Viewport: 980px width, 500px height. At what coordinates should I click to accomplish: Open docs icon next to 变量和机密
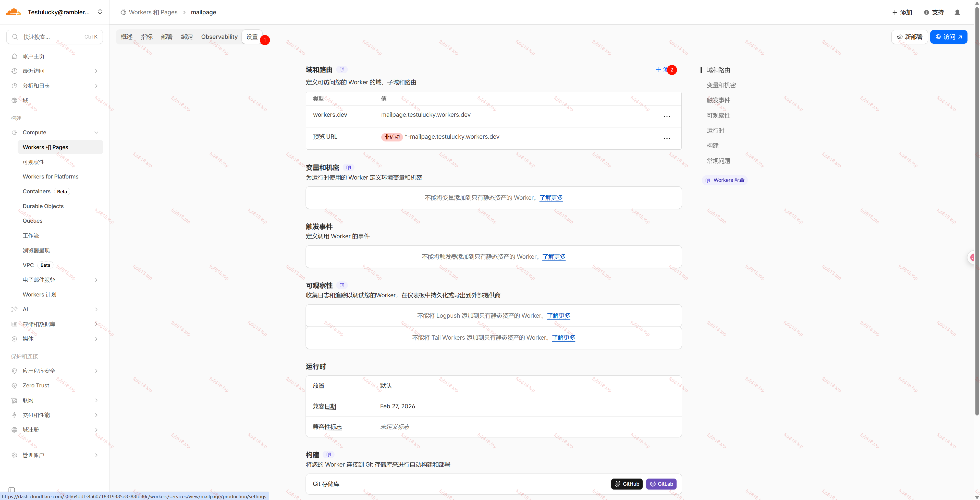(x=348, y=168)
